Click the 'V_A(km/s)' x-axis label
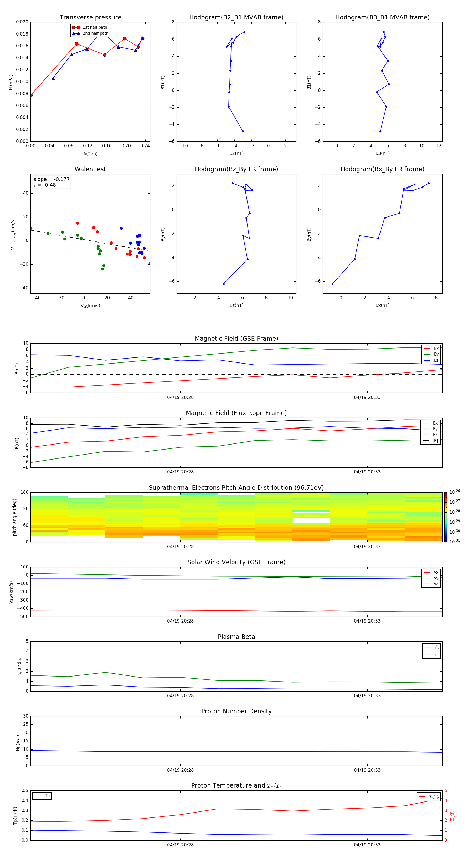This screenshot has width=473, height=868. tap(90, 306)
